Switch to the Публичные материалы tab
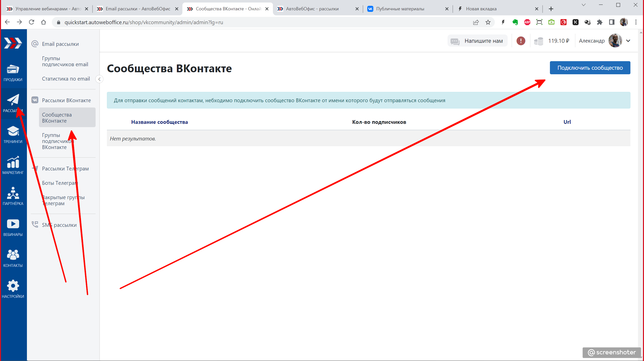The image size is (644, 361). pyautogui.click(x=400, y=9)
